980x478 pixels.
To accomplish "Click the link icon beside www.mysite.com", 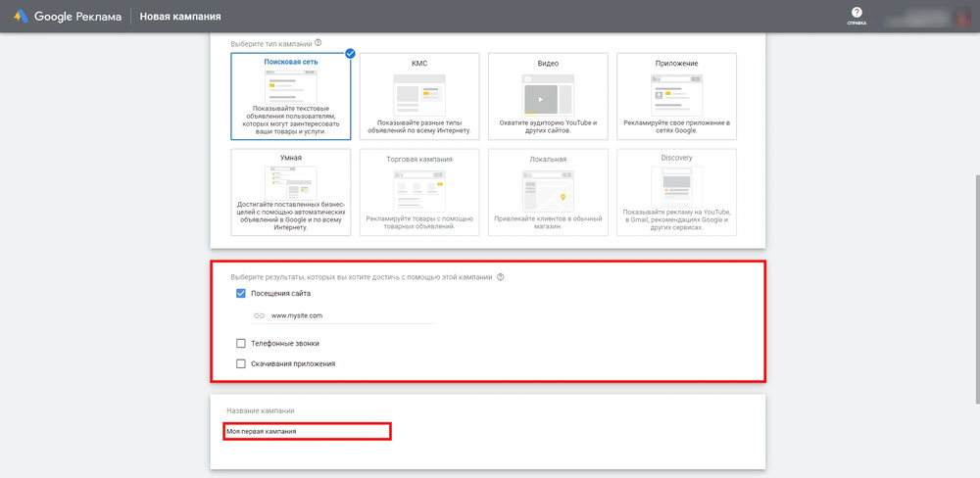I will 259,315.
